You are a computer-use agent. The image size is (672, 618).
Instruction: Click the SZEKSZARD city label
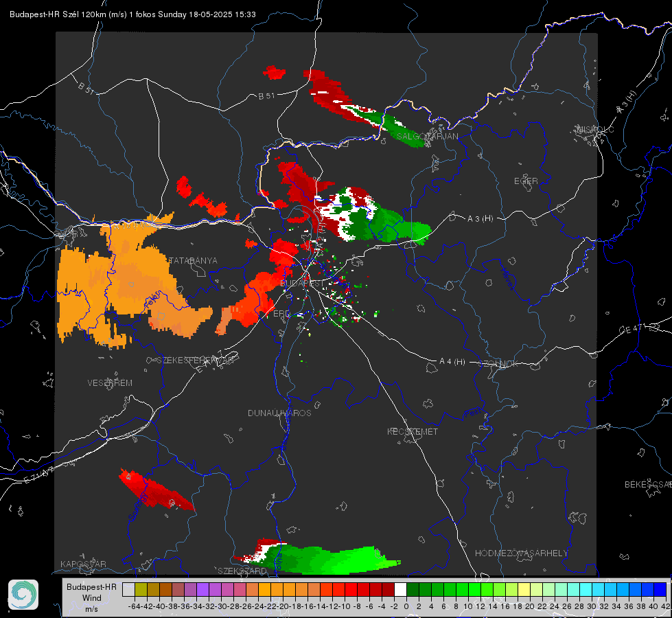(x=242, y=571)
